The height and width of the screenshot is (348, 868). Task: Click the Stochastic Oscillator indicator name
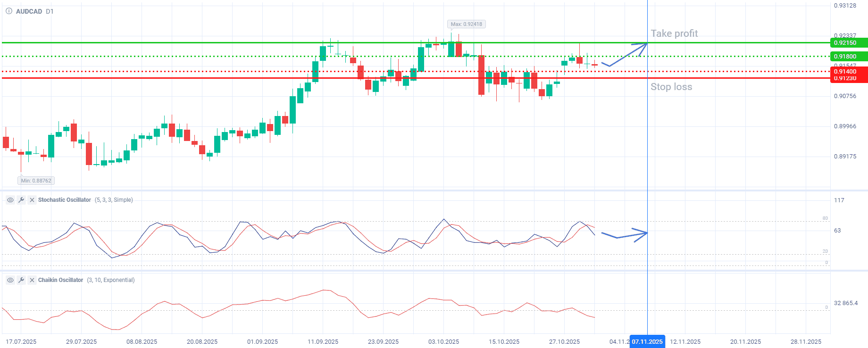pos(64,200)
